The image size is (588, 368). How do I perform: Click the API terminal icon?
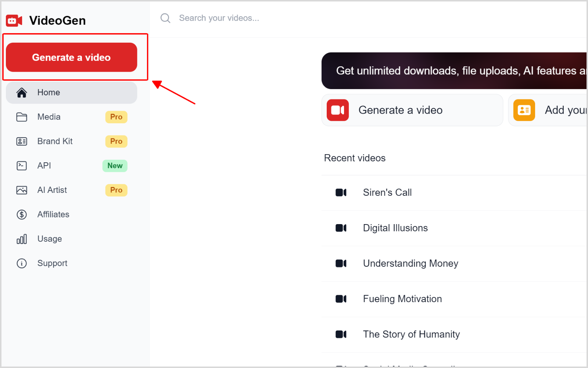22,166
